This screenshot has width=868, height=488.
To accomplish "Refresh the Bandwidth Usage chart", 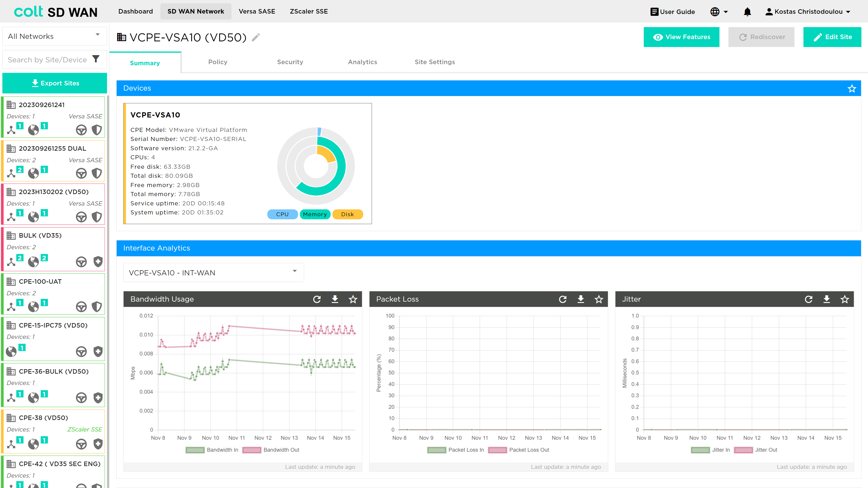I will pos(317,299).
